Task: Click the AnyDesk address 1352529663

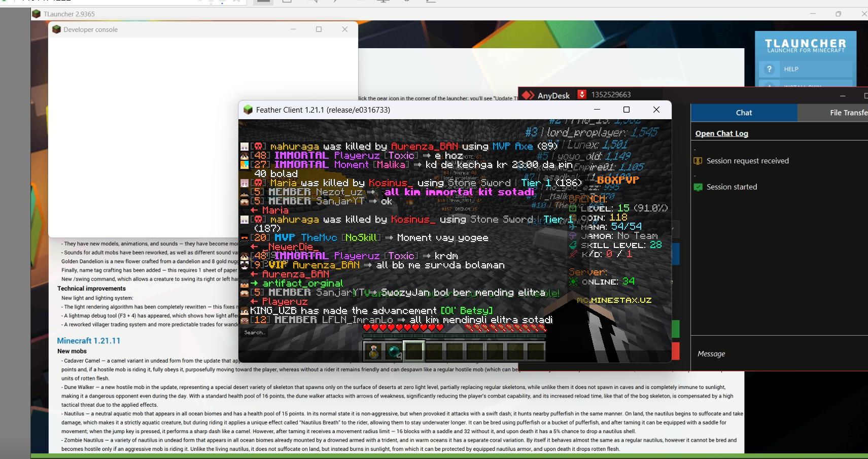Action: pos(611,95)
